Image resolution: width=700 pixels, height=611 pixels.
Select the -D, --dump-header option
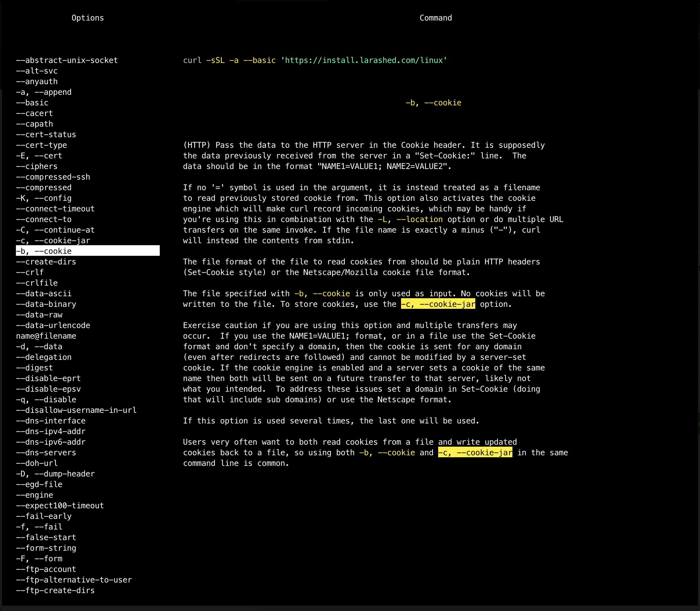click(x=55, y=473)
